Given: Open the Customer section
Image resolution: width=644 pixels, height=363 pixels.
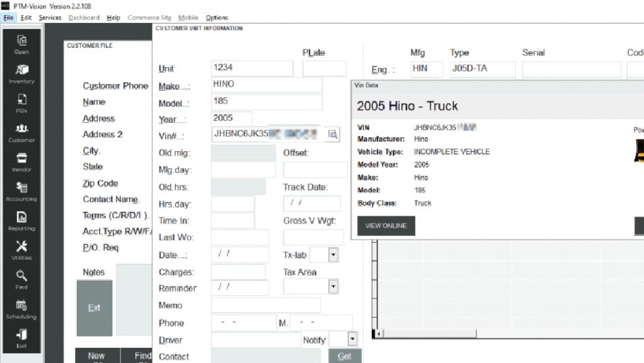Looking at the screenshot, I should pyautogui.click(x=22, y=132).
